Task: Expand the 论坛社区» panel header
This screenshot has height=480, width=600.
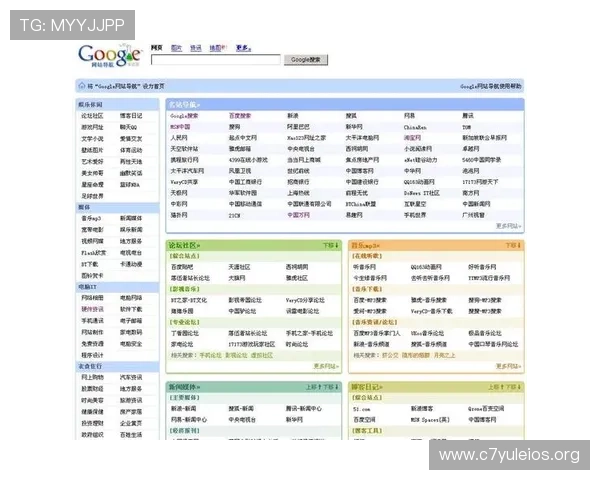Action: click(184, 245)
